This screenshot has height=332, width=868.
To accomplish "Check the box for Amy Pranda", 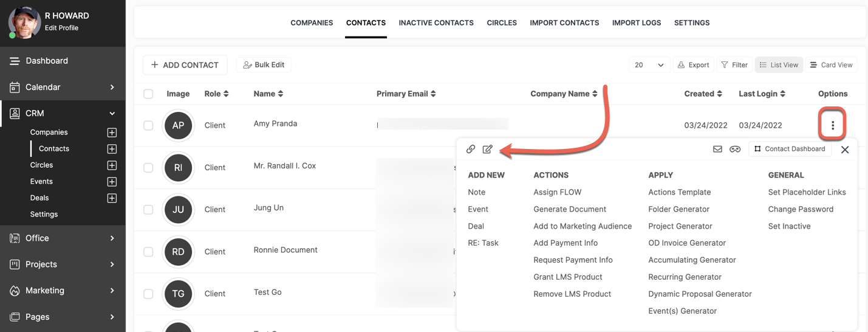I will click(148, 125).
